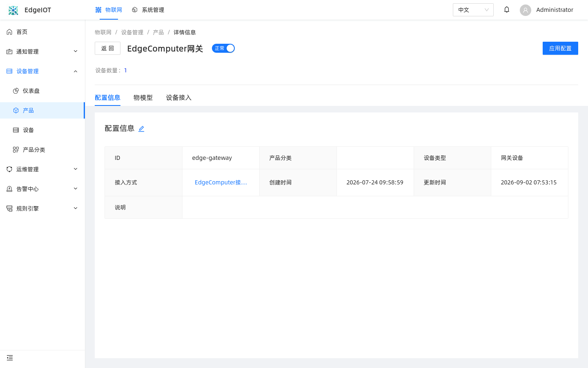Click creation time 2026-07-24 09:58:59

[375, 182]
